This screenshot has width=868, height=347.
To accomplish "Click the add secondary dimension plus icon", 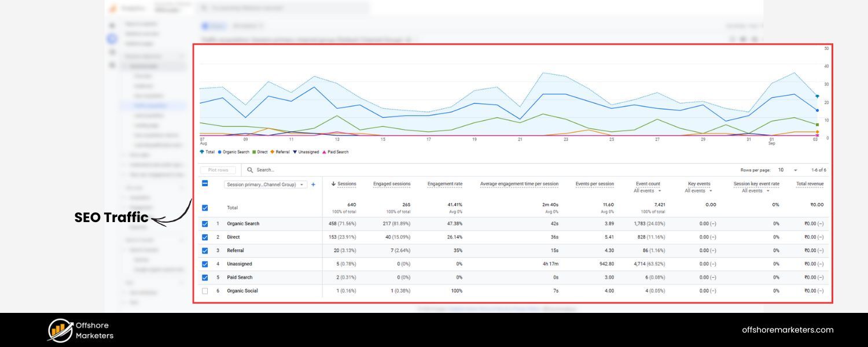I will [x=313, y=184].
